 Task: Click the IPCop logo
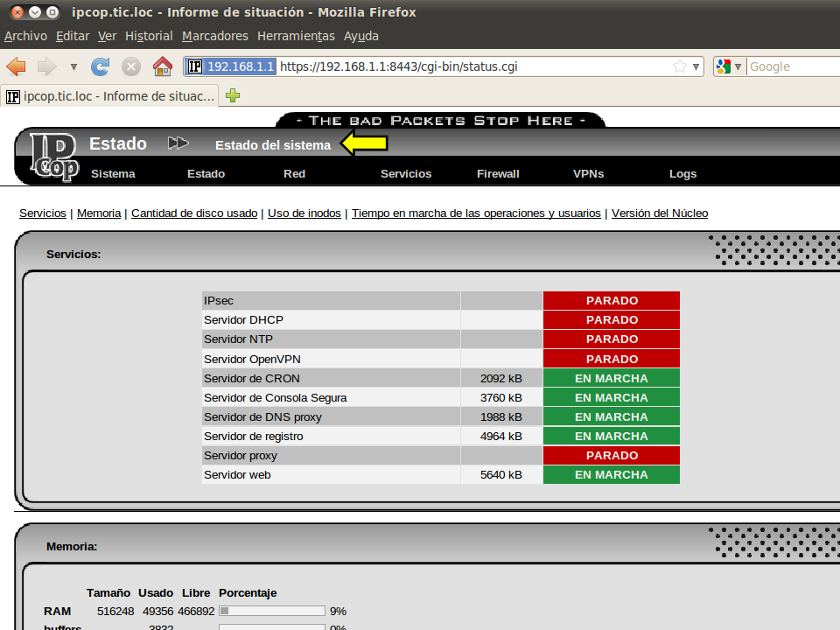(x=54, y=157)
